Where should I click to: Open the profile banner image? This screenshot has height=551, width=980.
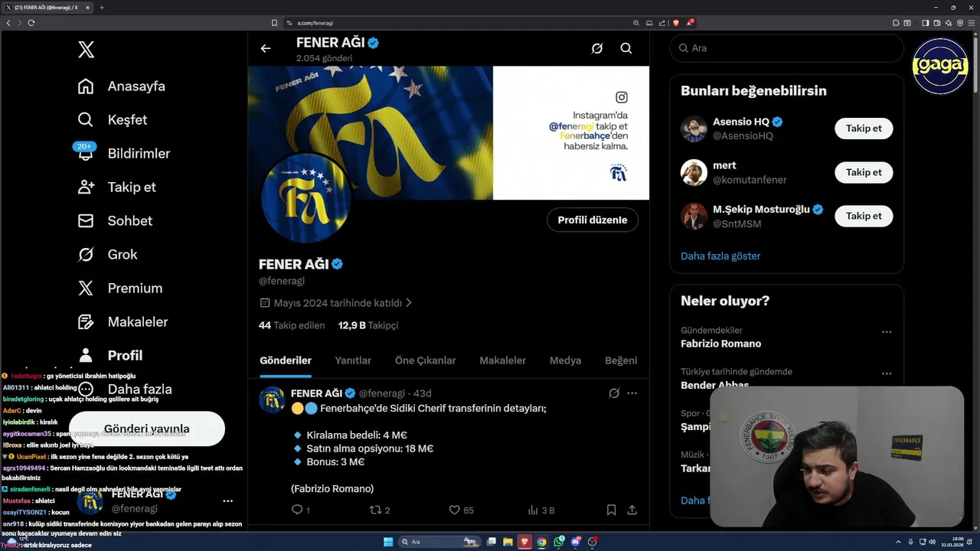click(449, 132)
